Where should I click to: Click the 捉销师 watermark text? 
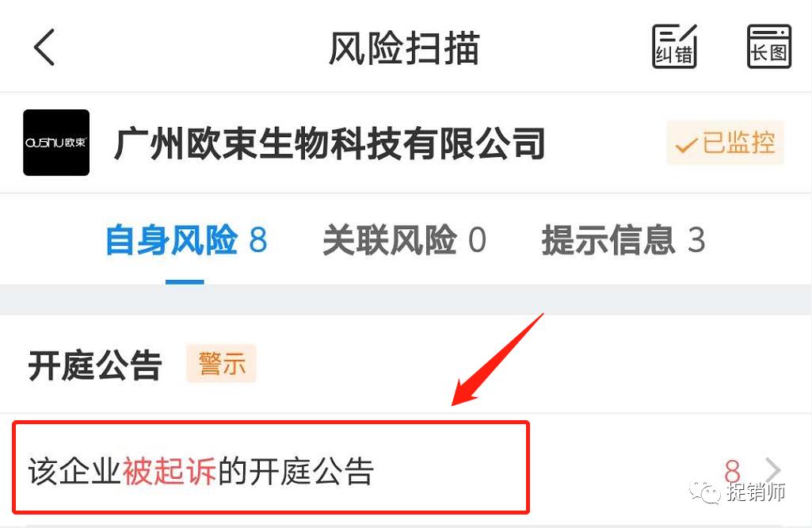tap(756, 492)
